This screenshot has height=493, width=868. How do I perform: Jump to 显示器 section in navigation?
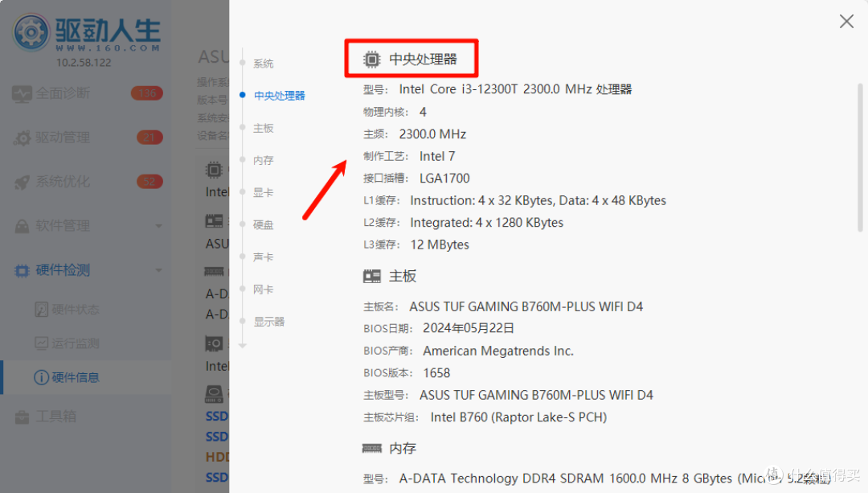269,322
